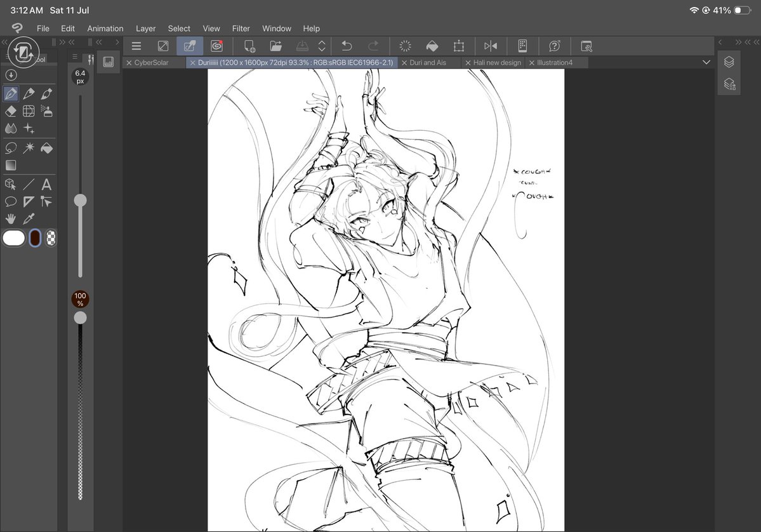Open the window search settings icon

coord(586,46)
